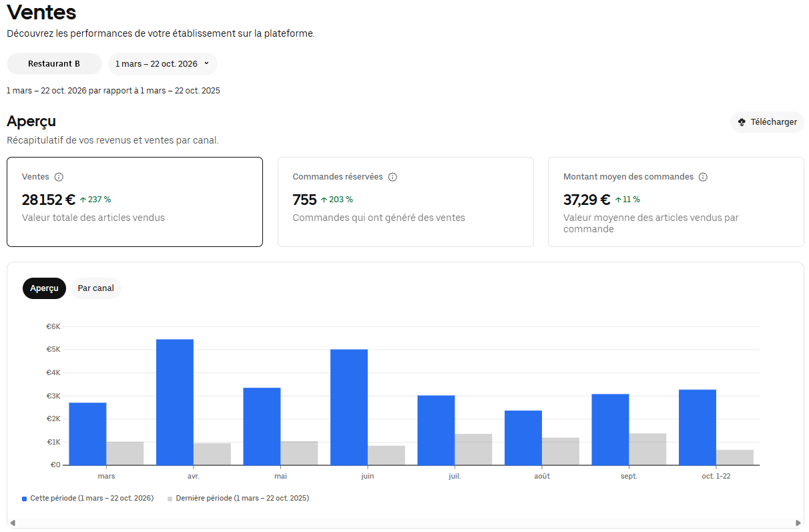Click the 11 % increase indicator
Viewport: 809px width, 532px height.
point(627,199)
